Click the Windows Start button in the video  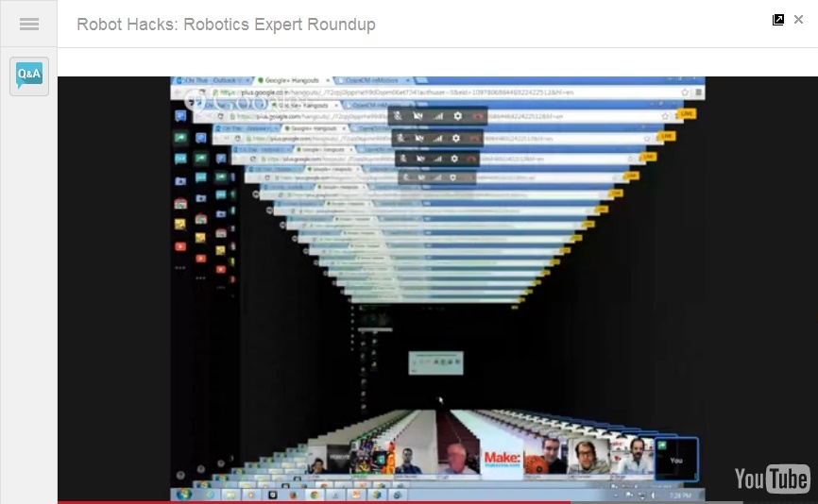(181, 494)
